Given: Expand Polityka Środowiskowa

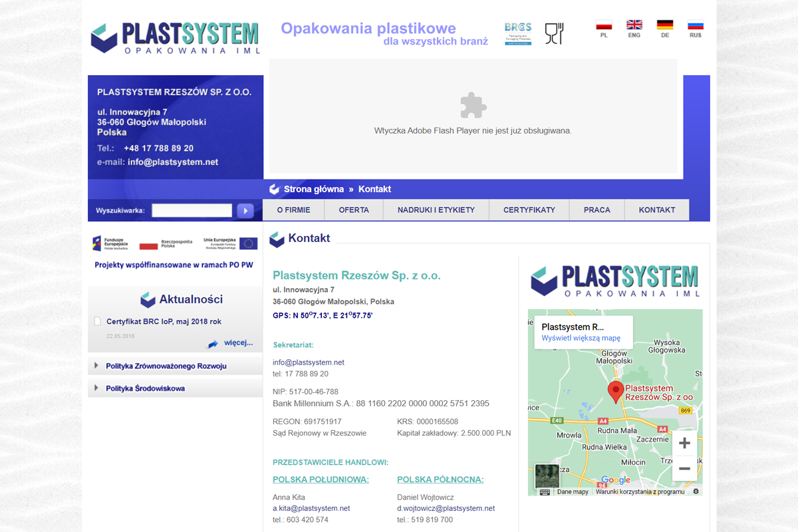Looking at the screenshot, I should (x=146, y=388).
